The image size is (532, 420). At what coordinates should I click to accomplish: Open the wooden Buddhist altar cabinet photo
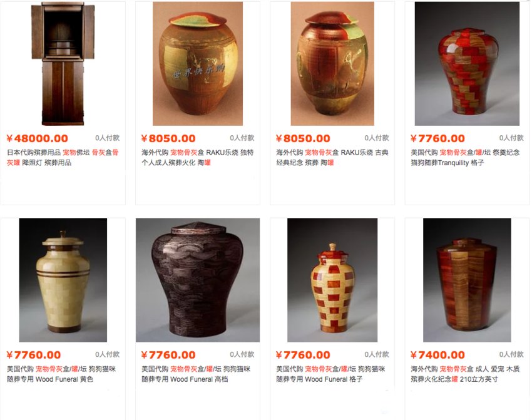pyautogui.click(x=63, y=63)
